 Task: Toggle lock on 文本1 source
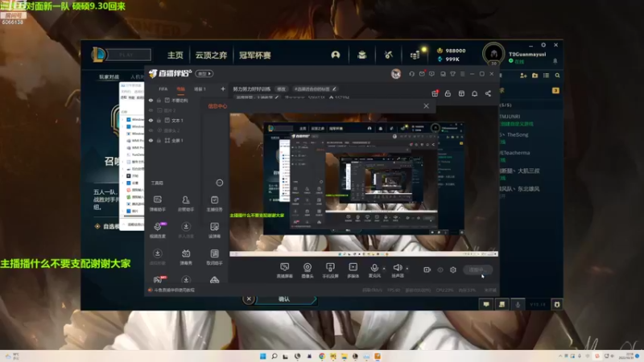tap(159, 120)
